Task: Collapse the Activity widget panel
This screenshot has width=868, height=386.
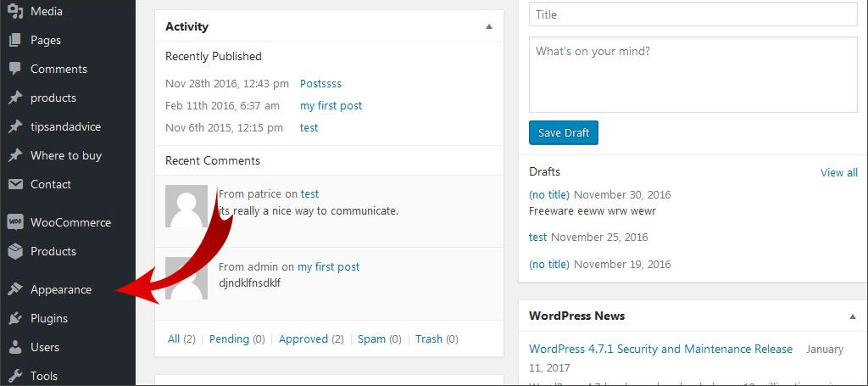Action: pos(489,26)
